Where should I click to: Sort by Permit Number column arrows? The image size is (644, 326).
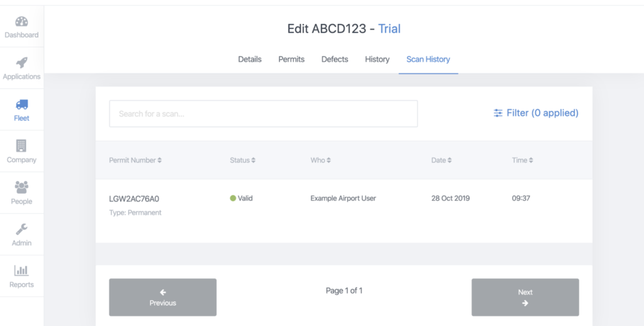[159, 160]
